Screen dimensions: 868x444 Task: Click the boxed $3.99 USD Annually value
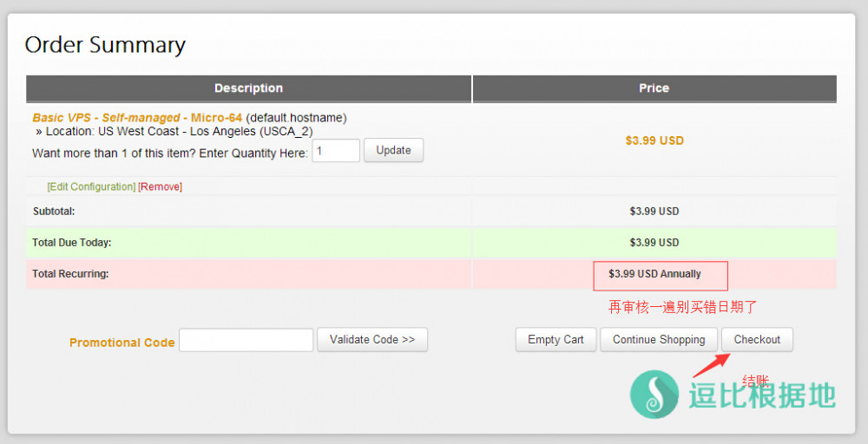click(655, 274)
